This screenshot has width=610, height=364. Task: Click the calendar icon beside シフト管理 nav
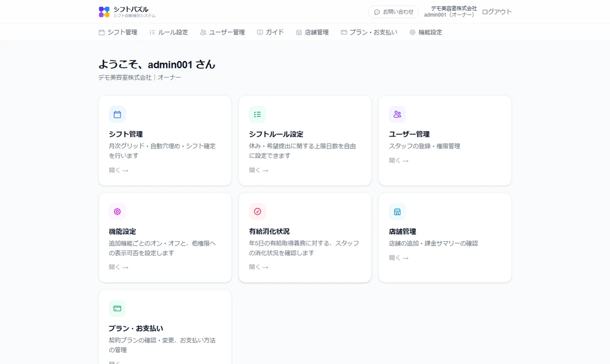coord(102,32)
